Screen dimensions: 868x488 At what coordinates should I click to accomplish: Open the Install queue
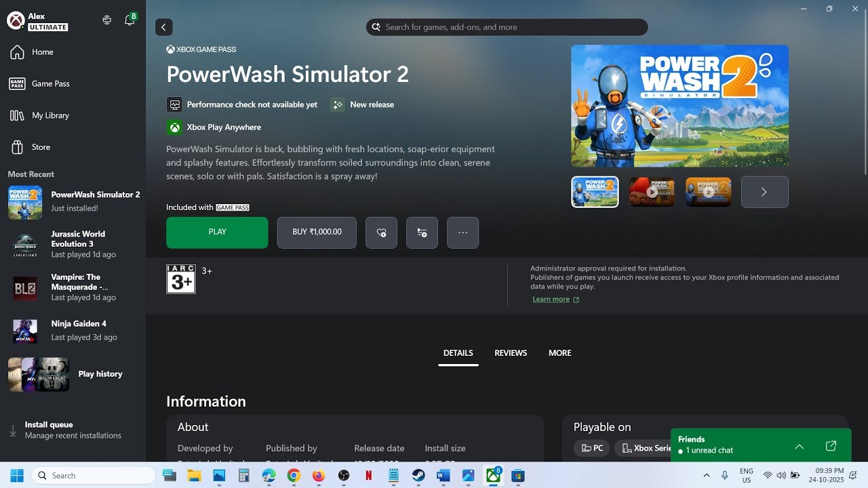tap(73, 430)
